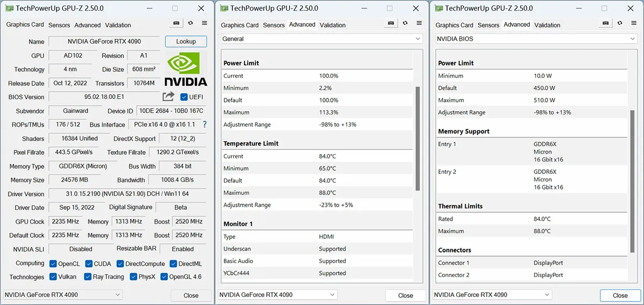Toggle the PhysX checkbox
644x305 pixels.
click(133, 277)
